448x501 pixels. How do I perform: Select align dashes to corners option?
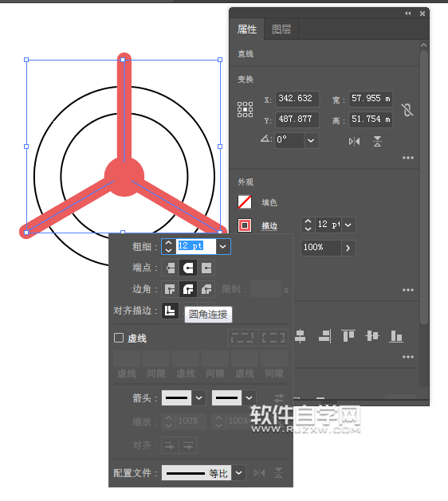coord(273,338)
